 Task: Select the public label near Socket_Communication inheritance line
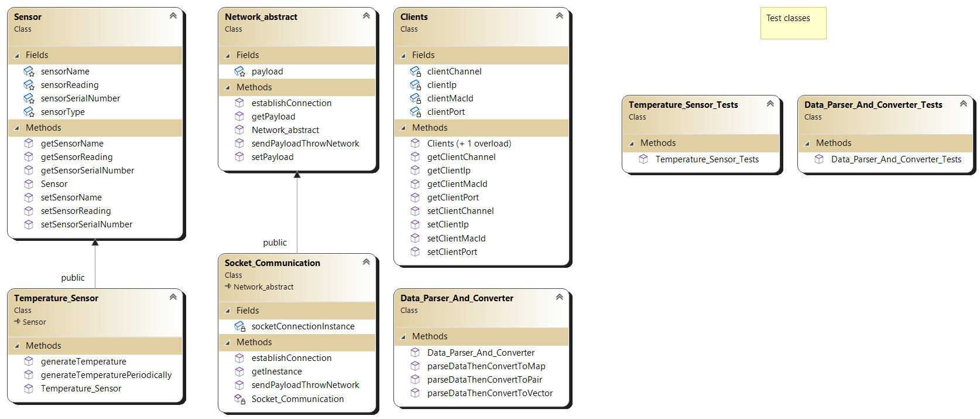point(275,243)
